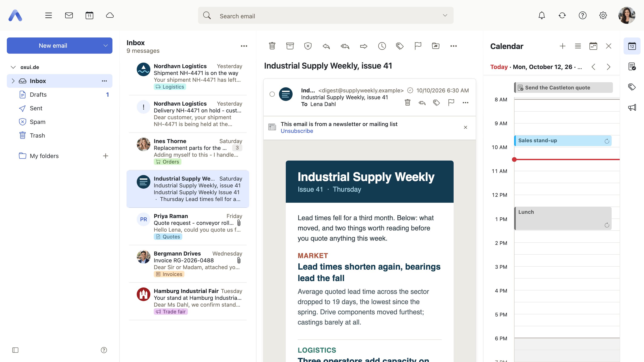Open the Drafts folder
The width and height of the screenshot is (644, 362).
pyautogui.click(x=59, y=95)
